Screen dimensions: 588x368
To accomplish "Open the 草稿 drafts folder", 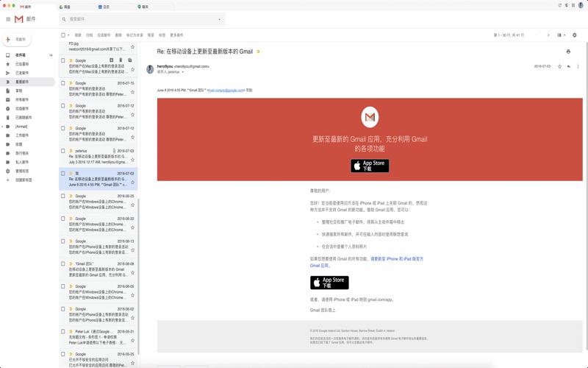I will click(x=19, y=91).
